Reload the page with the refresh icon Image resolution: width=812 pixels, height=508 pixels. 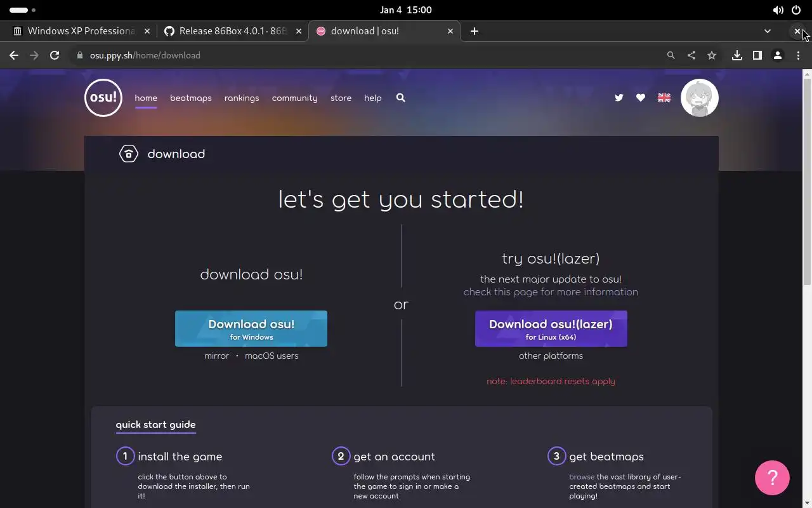55,55
